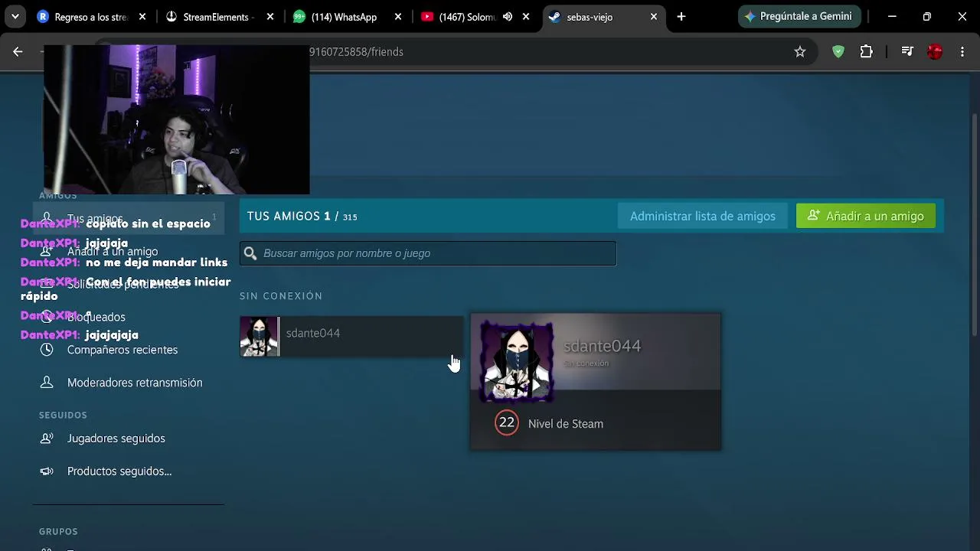The image size is (980, 551).
Task: Click Administrar lista de amigos button
Action: coord(703,216)
